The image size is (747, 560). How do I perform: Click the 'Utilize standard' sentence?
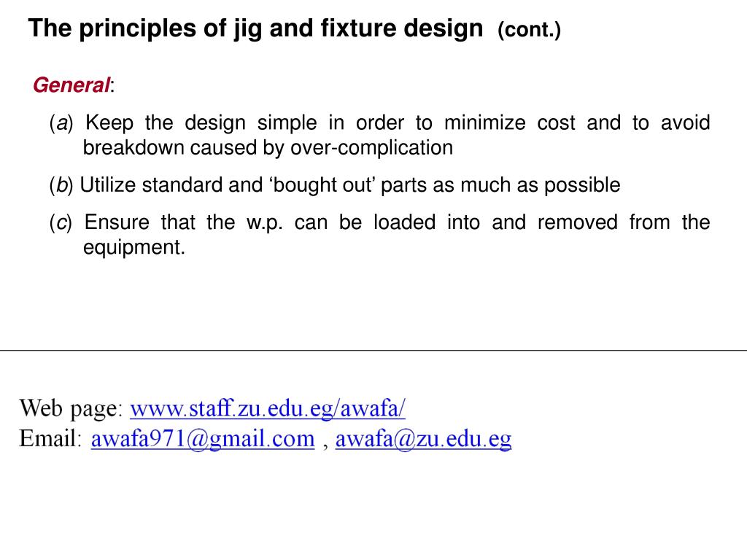click(x=350, y=185)
